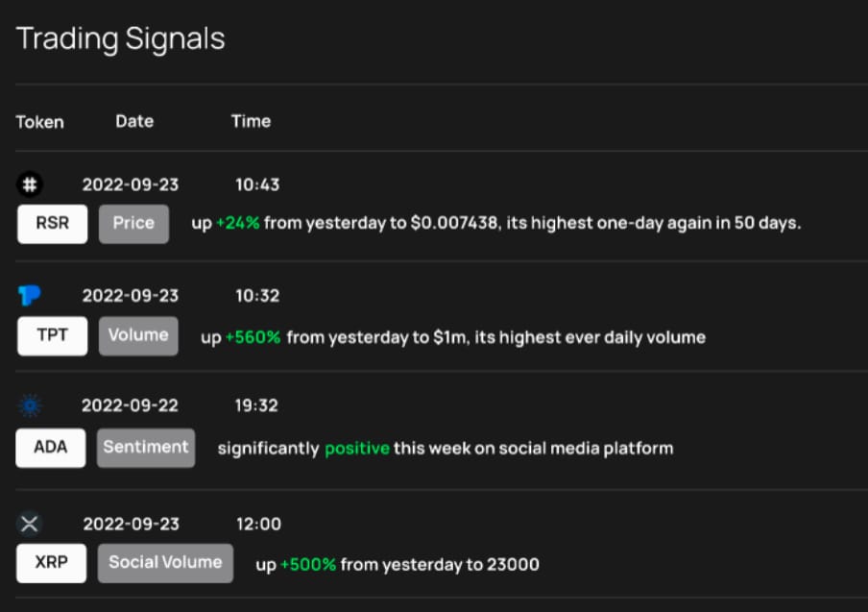Click the TPT token logo icon
The height and width of the screenshot is (612, 868).
[x=30, y=295]
